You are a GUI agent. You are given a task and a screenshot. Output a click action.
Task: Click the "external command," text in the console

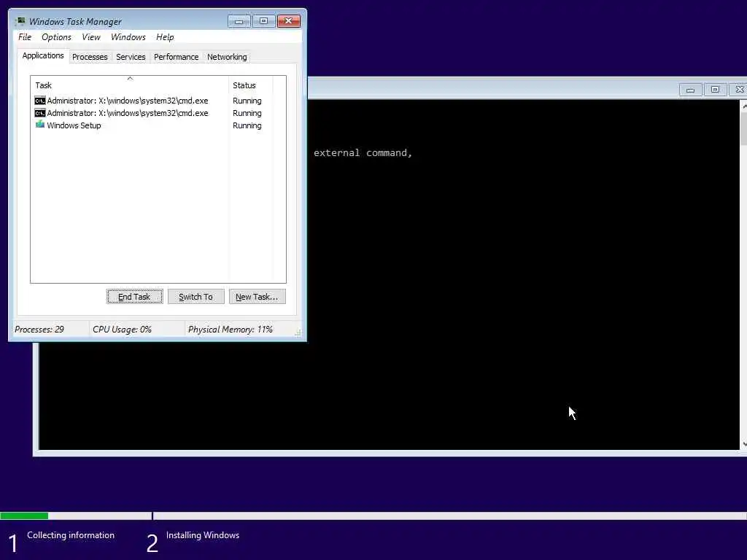[363, 153]
